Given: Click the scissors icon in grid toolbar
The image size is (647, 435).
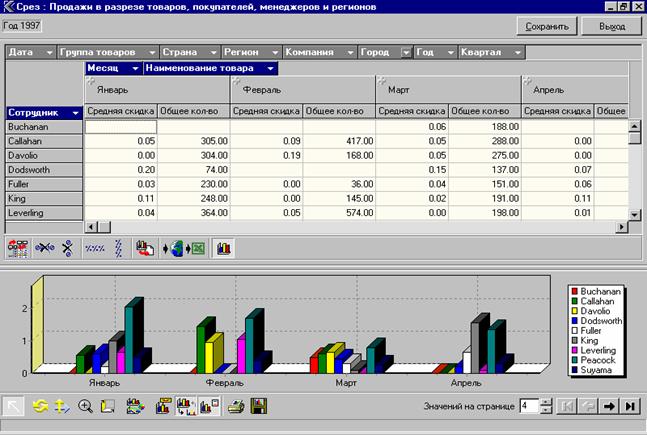Looking at the screenshot, I should pyautogui.click(x=68, y=247).
